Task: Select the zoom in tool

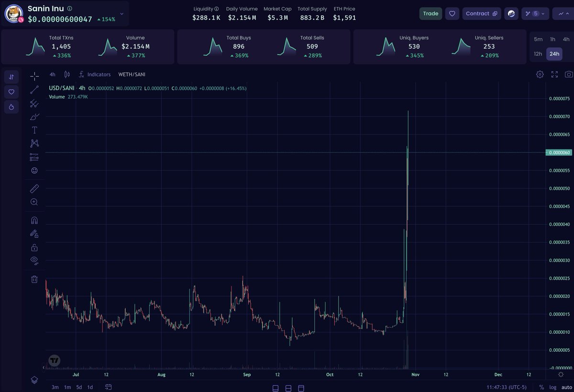Action: tap(34, 202)
